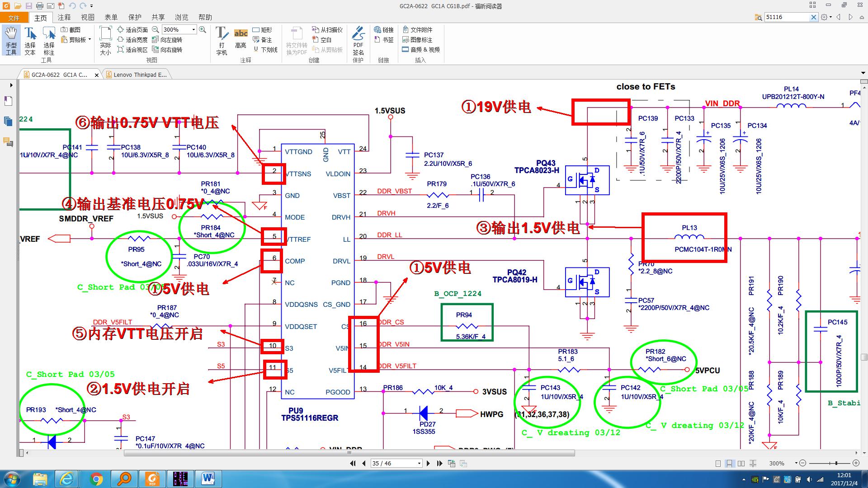Open the bookmarks panel in left sidebar

point(8,101)
